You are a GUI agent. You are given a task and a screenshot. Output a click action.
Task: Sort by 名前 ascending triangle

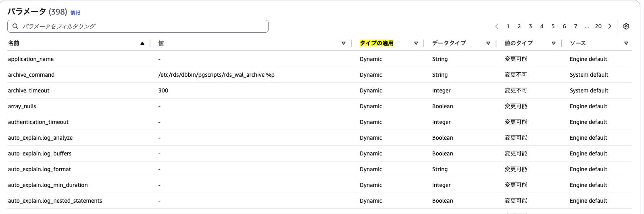pos(142,43)
